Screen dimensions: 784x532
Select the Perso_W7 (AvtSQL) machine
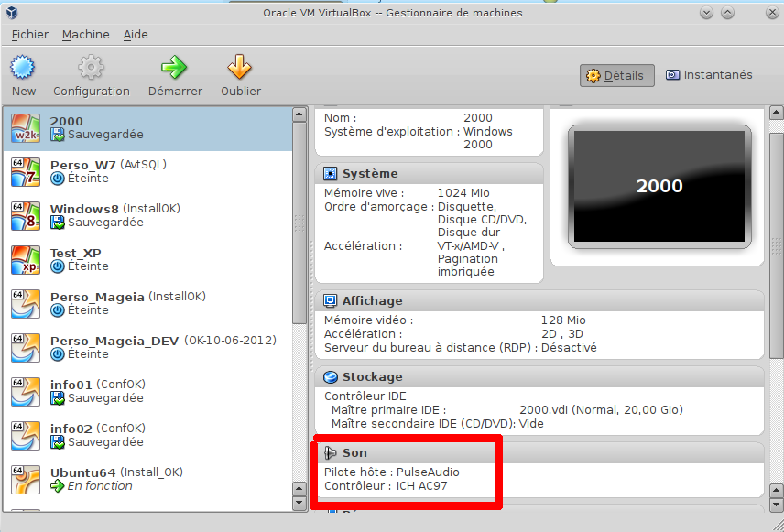[147, 172]
